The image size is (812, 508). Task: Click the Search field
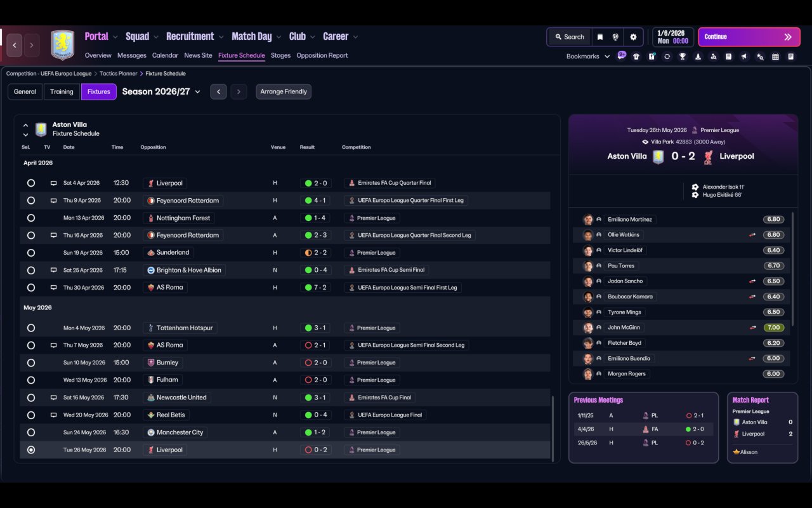pyautogui.click(x=569, y=37)
